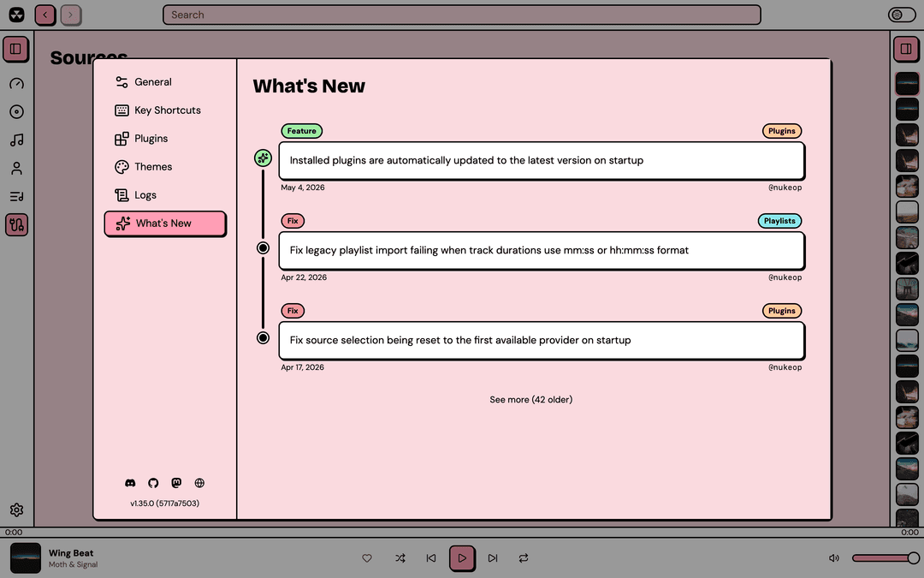Click the app logo icon in top bar
Image resolution: width=924 pixels, height=578 pixels.
(16, 15)
